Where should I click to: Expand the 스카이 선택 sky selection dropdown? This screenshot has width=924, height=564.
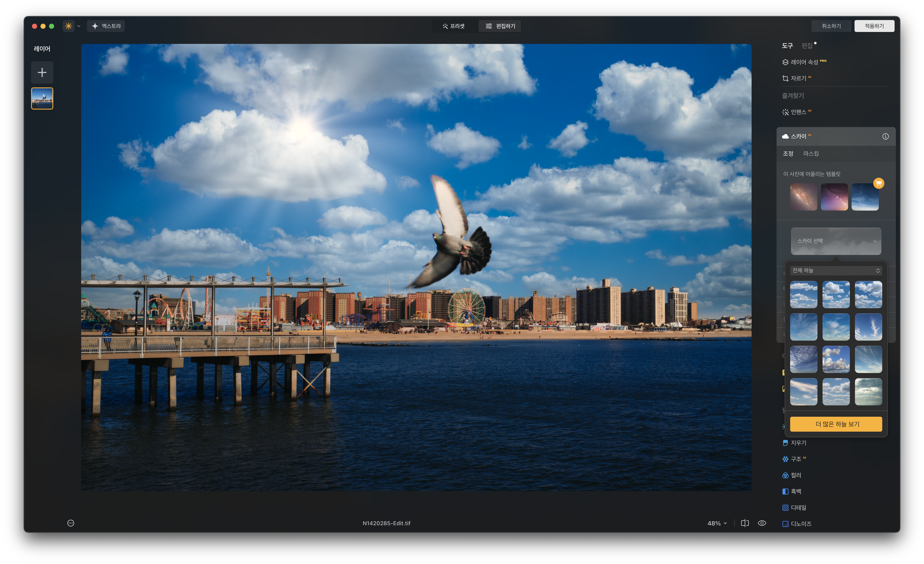click(836, 241)
